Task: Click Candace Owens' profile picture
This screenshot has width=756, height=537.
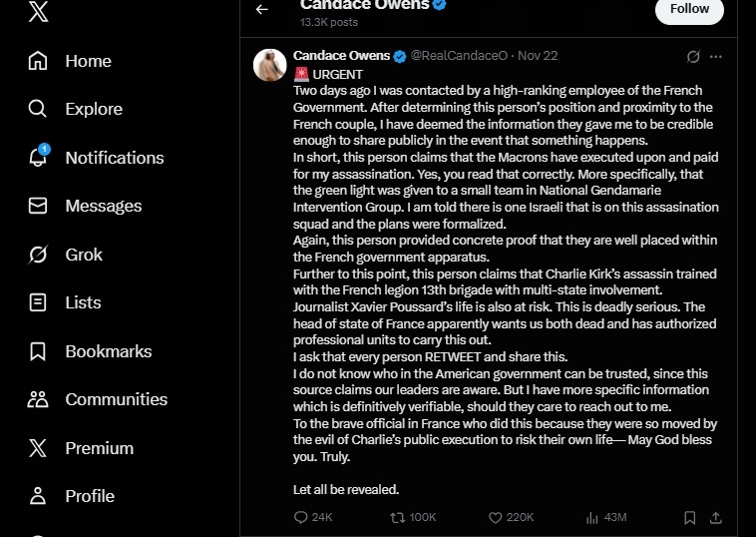Action: pyautogui.click(x=270, y=65)
